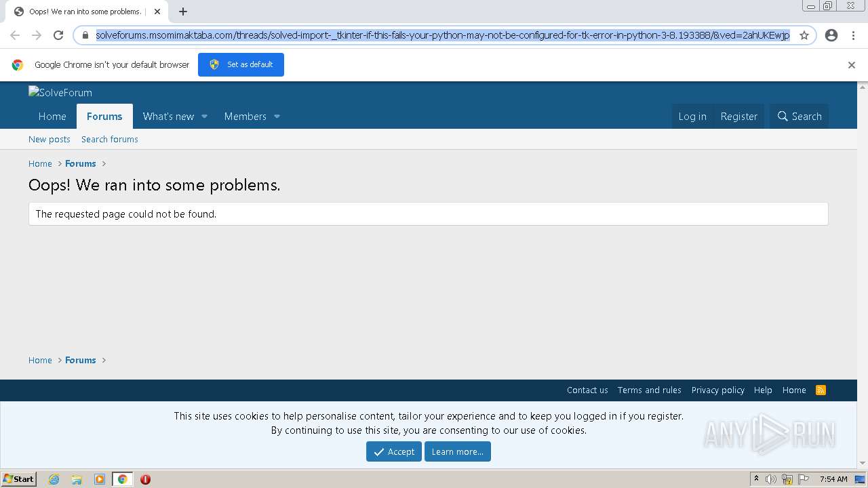
Task: Click Set as default browser button
Action: pos(241,64)
